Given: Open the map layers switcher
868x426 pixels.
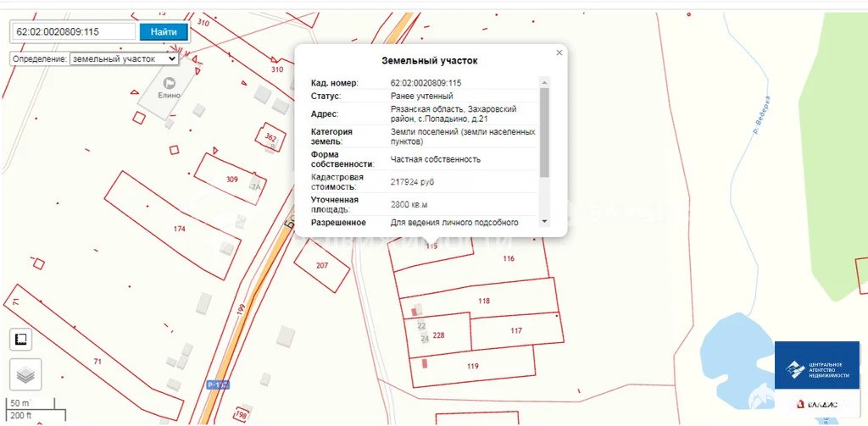Looking at the screenshot, I should tap(25, 373).
